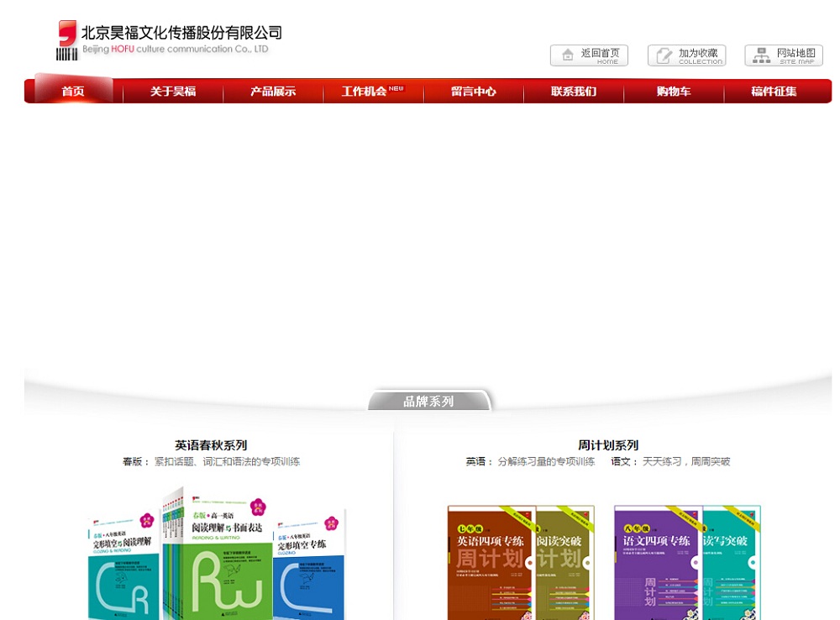The width and height of the screenshot is (840, 620).
Task: Click the 加为收藏 COLLECTION label
Action: coord(701,55)
